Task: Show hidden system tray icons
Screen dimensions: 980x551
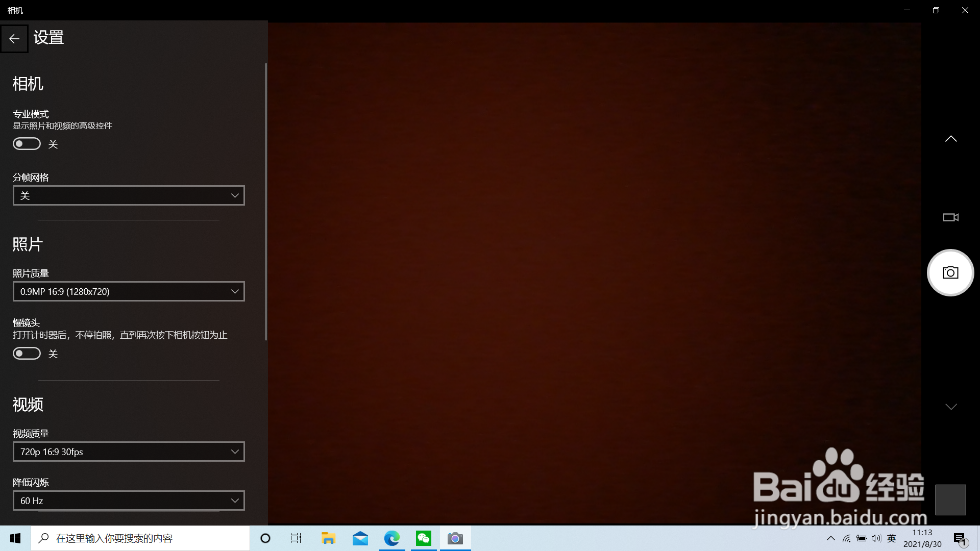Action: (x=831, y=538)
